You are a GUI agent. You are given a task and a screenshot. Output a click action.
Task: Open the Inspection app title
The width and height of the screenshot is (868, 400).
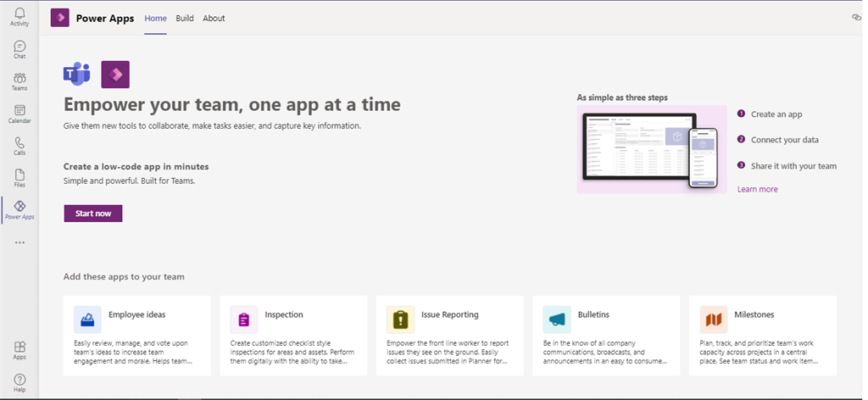(x=284, y=314)
